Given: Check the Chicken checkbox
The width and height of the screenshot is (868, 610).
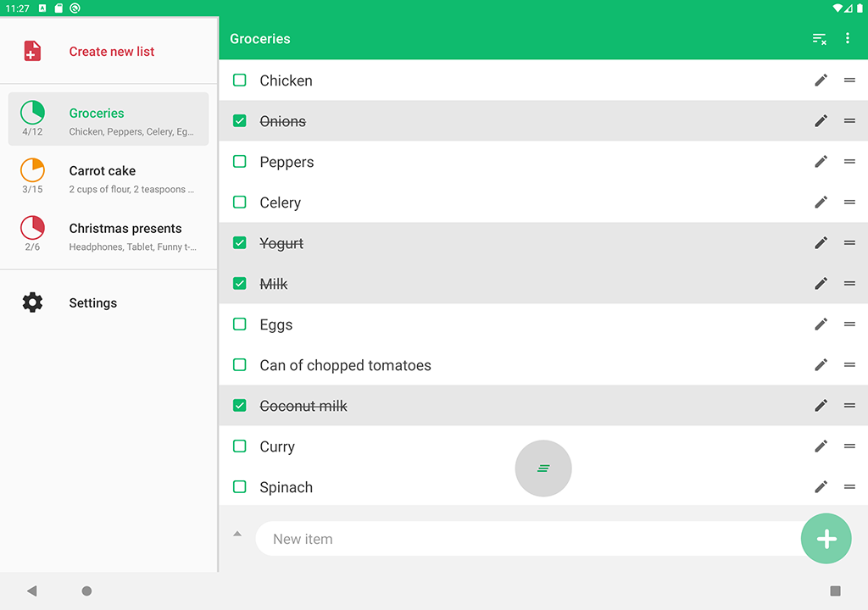Looking at the screenshot, I should (x=240, y=80).
